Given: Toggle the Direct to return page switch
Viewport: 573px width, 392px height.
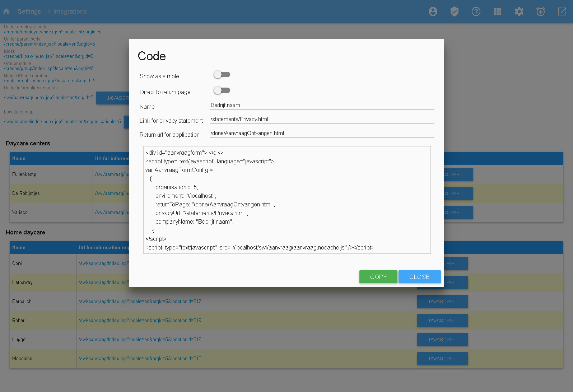Looking at the screenshot, I should (x=222, y=90).
